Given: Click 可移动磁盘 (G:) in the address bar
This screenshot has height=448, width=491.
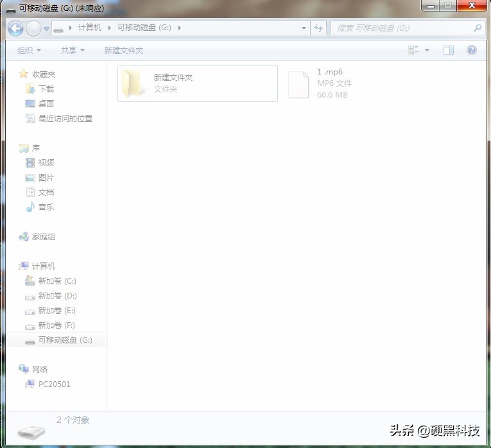Looking at the screenshot, I should point(144,28).
